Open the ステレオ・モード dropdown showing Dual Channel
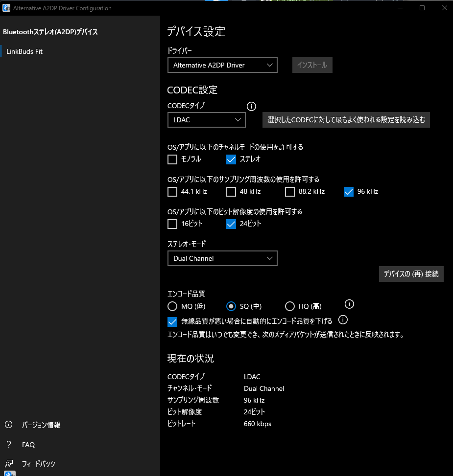453x476 pixels. [x=222, y=258]
